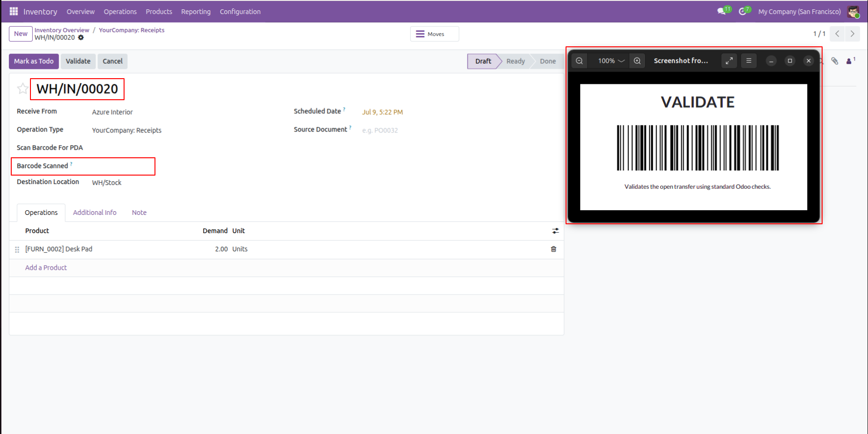Screen dimensions: 868x434
Task: Click the 2.00 demand cell
Action: tap(221, 249)
